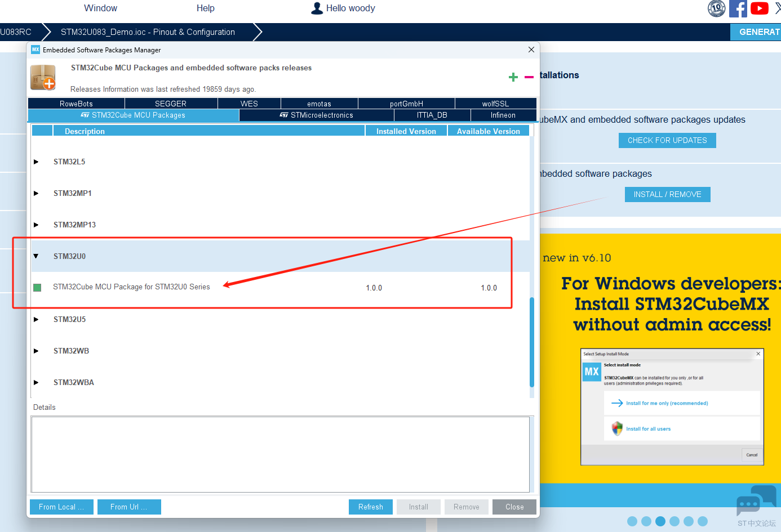Click the user profile icon beside Hello woody
Image resolution: width=781 pixels, height=532 pixels.
click(317, 8)
